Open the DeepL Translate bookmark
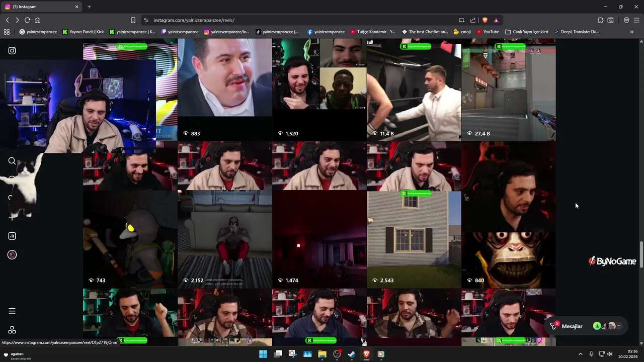 pyautogui.click(x=577, y=32)
